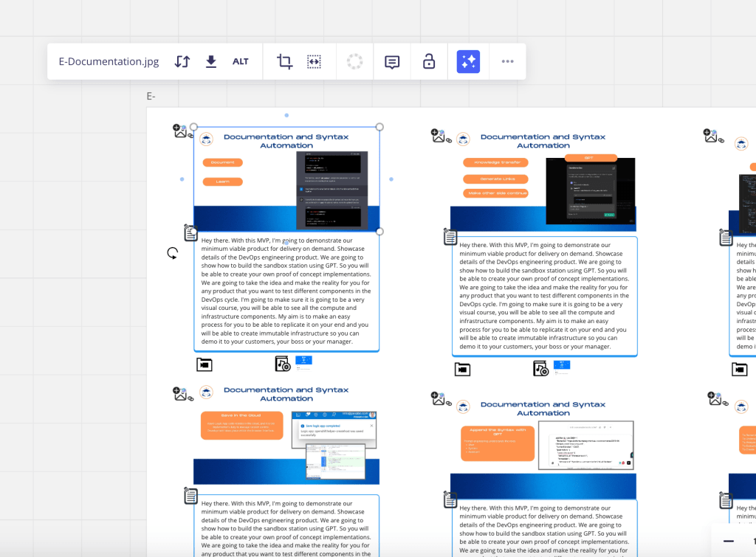756x557 pixels.
Task: Add a comment to the image
Action: coord(392,62)
